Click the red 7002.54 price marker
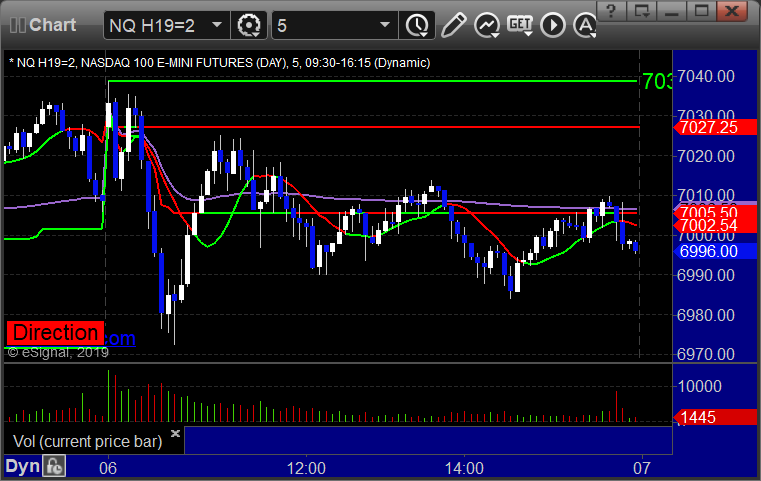761x481 pixels. coord(714,225)
